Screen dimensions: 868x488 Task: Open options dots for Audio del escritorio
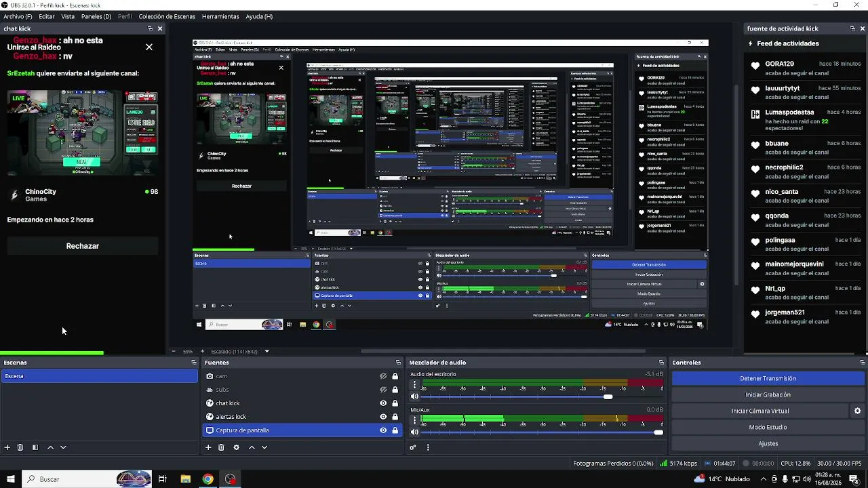click(x=414, y=384)
